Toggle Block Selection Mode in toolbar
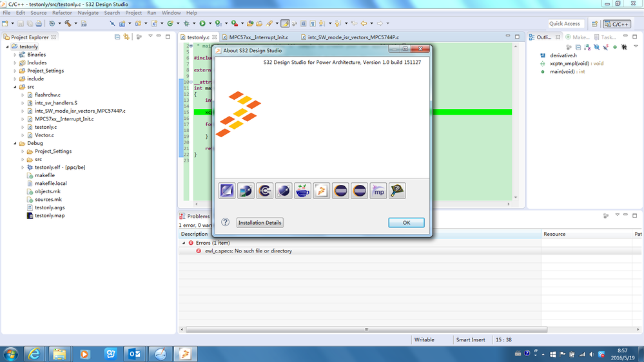Screen dimensions: 644x362 click(x=304, y=23)
